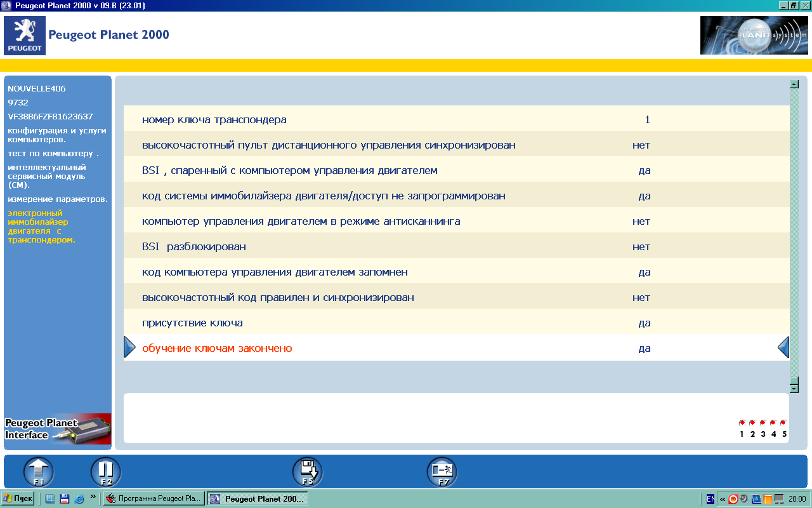Select the высокочастотный код правилен row
The width and height of the screenshot is (812, 508).
457,297
